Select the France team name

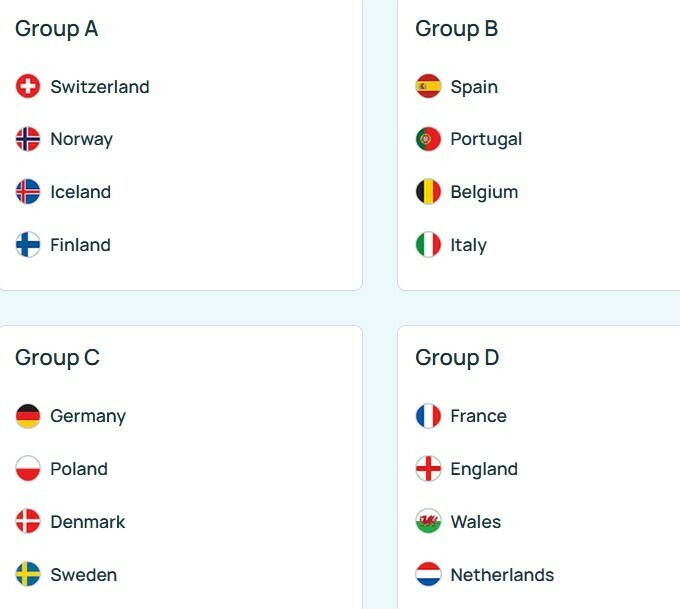click(x=478, y=416)
